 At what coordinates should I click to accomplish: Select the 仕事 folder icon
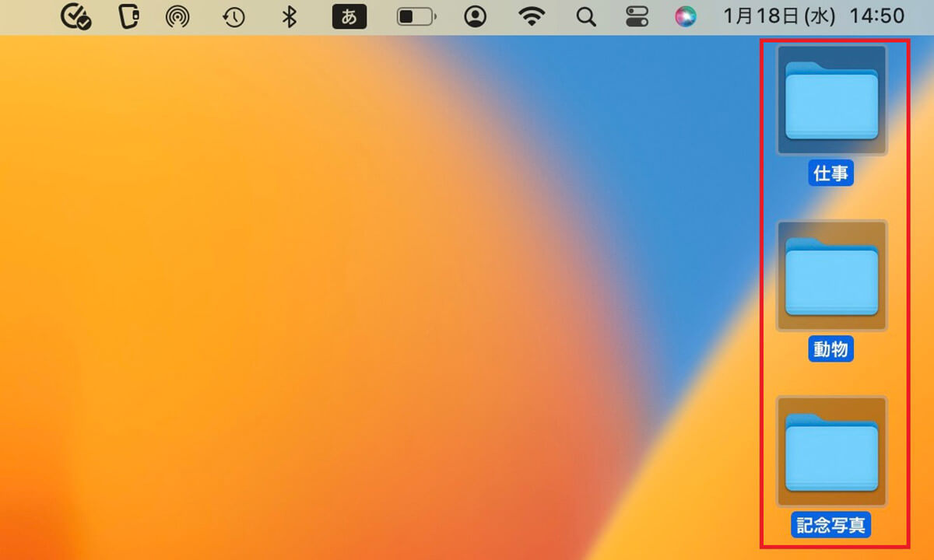point(831,100)
